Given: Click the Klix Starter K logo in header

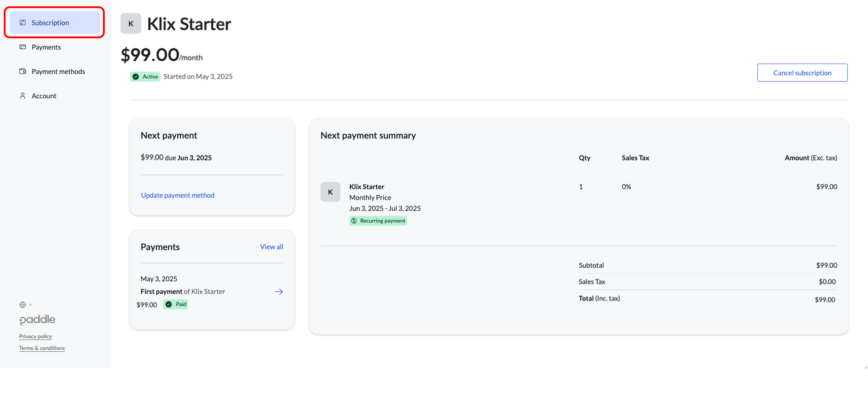Looking at the screenshot, I should click(131, 24).
